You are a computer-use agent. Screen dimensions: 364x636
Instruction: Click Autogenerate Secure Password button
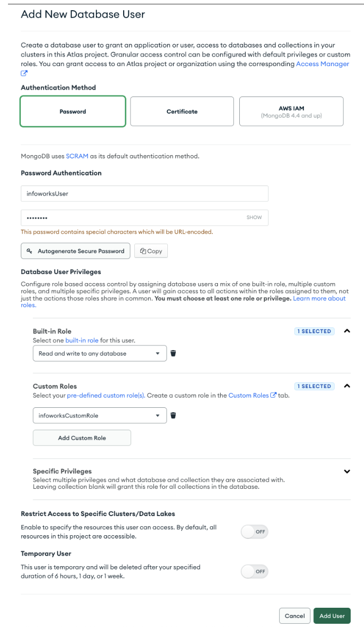click(75, 251)
